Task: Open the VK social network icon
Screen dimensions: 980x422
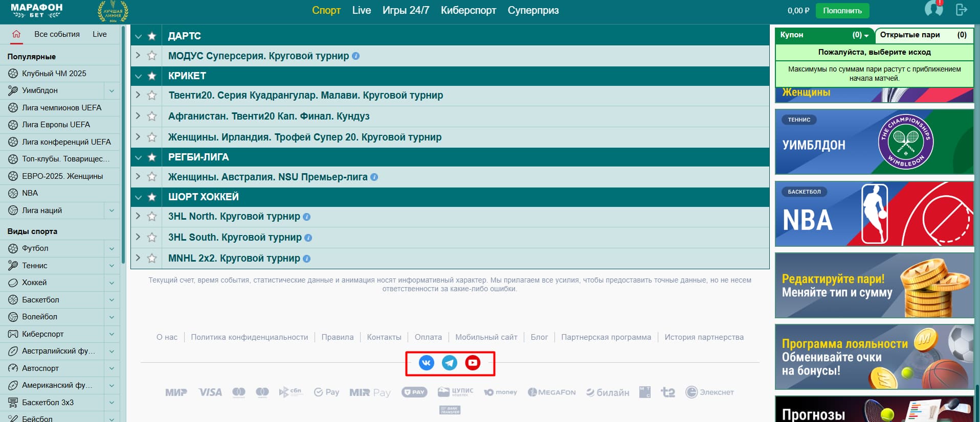Action: coord(426,363)
